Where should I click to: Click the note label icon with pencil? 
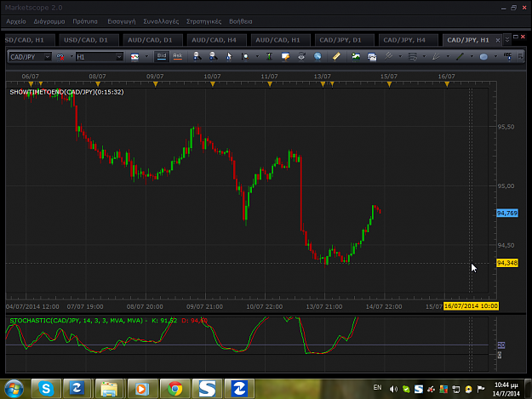(x=285, y=56)
